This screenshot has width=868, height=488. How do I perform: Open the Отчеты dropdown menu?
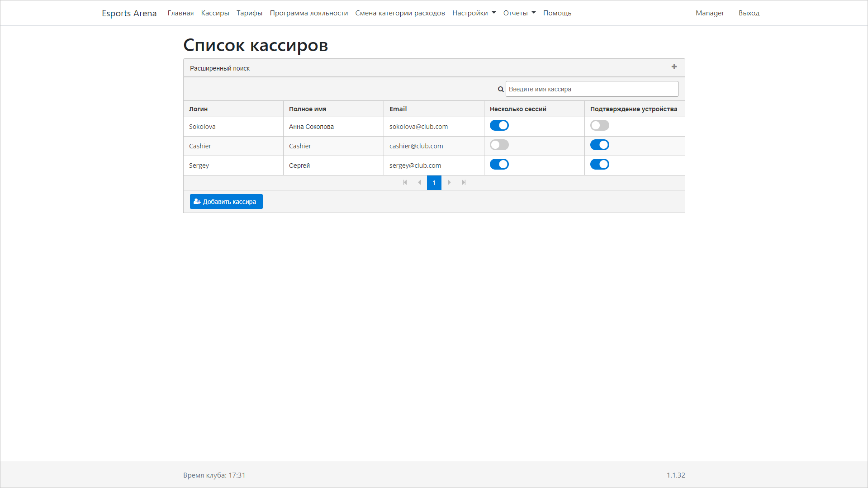(519, 13)
